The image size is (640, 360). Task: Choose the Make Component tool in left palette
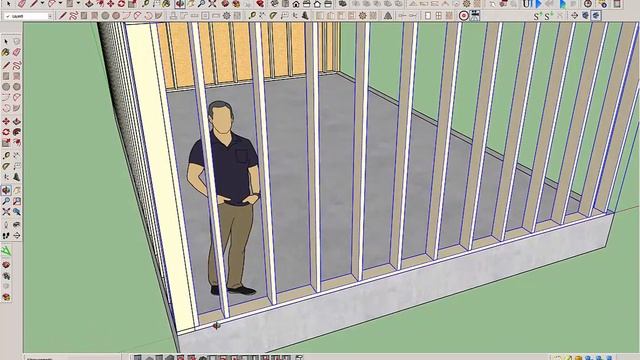tap(17, 41)
